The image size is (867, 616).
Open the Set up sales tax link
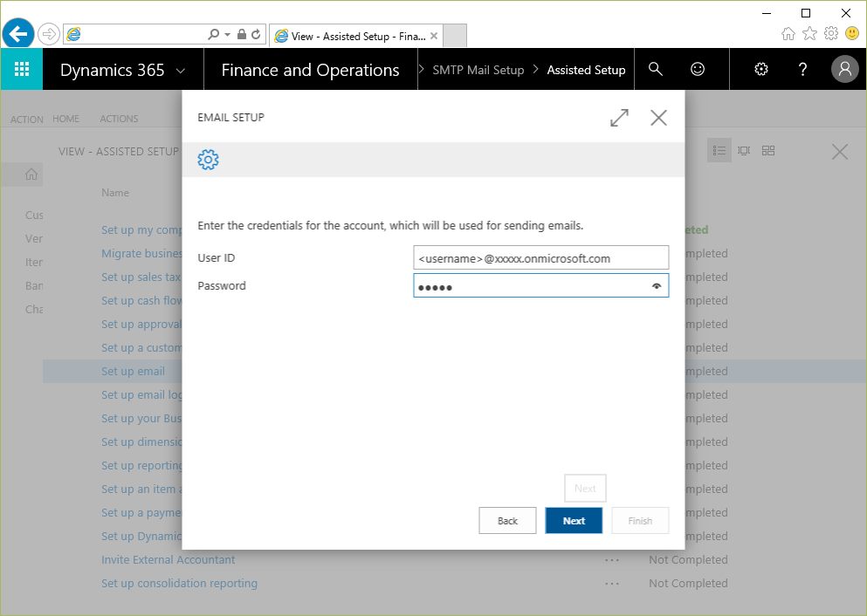click(141, 277)
